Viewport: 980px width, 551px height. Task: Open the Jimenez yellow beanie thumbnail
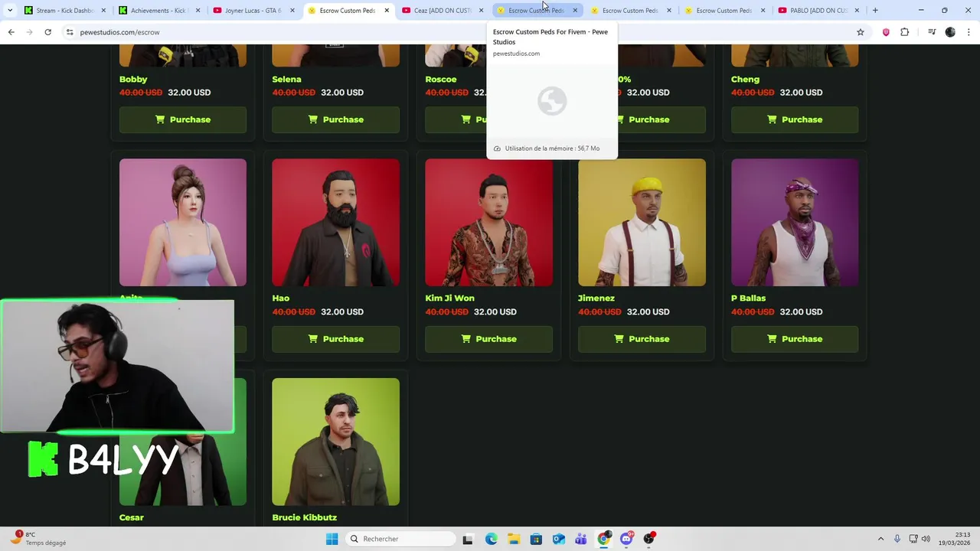point(642,223)
